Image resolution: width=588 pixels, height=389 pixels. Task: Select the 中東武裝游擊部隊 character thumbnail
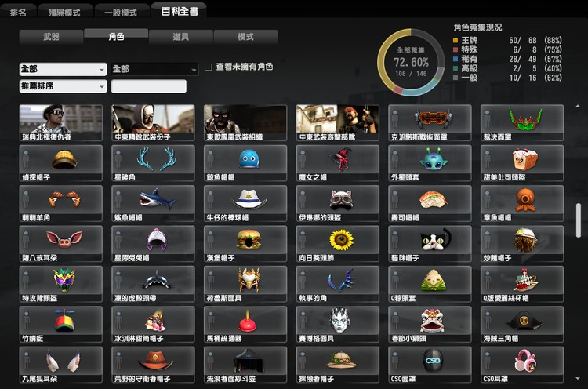pyautogui.click(x=337, y=122)
